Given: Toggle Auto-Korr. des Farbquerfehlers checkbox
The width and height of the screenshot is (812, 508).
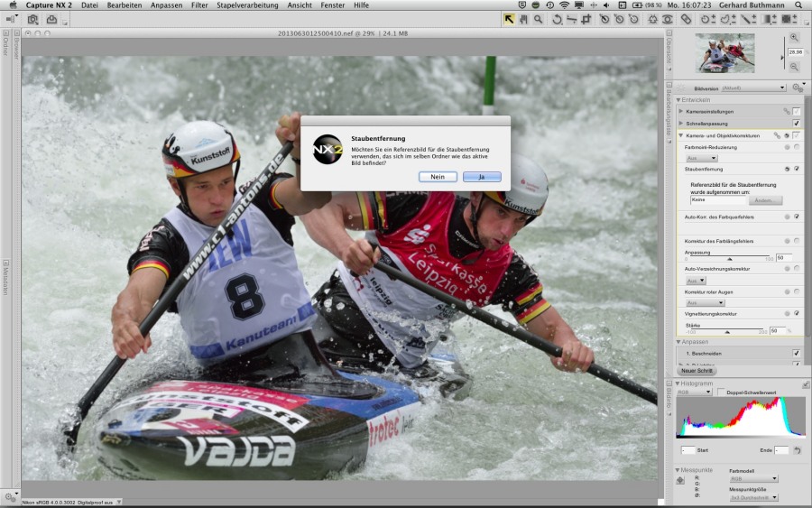Looking at the screenshot, I should 797,217.
